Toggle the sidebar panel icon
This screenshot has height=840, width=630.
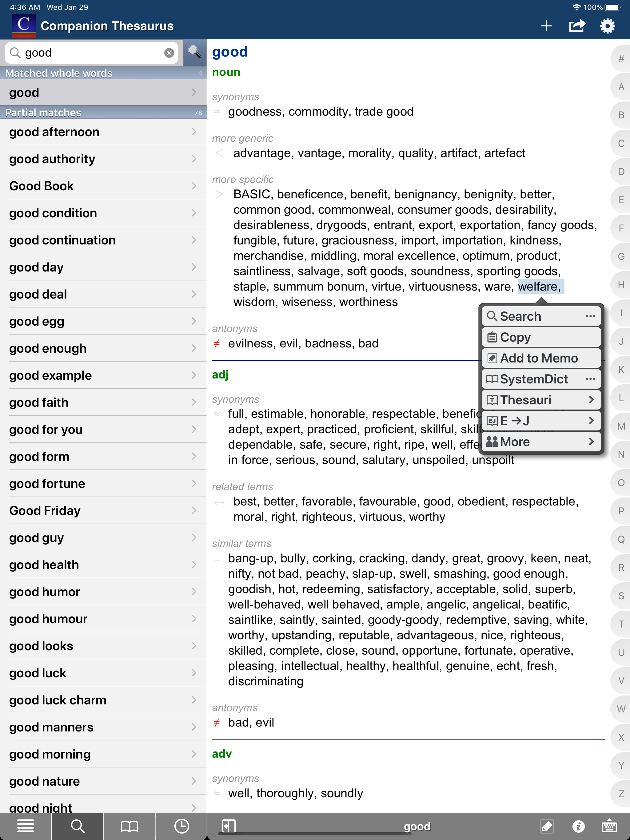click(229, 826)
